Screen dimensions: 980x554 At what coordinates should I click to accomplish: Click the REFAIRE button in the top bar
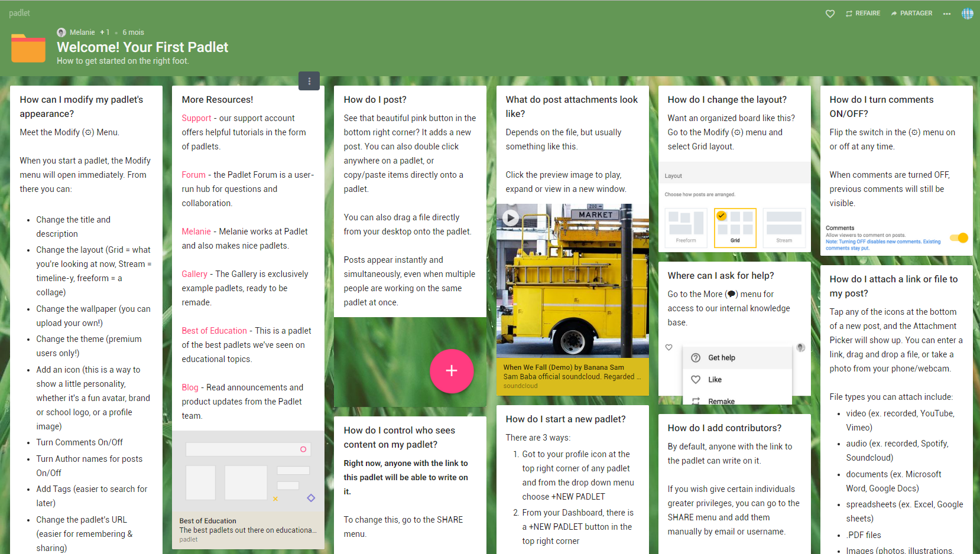(x=863, y=12)
